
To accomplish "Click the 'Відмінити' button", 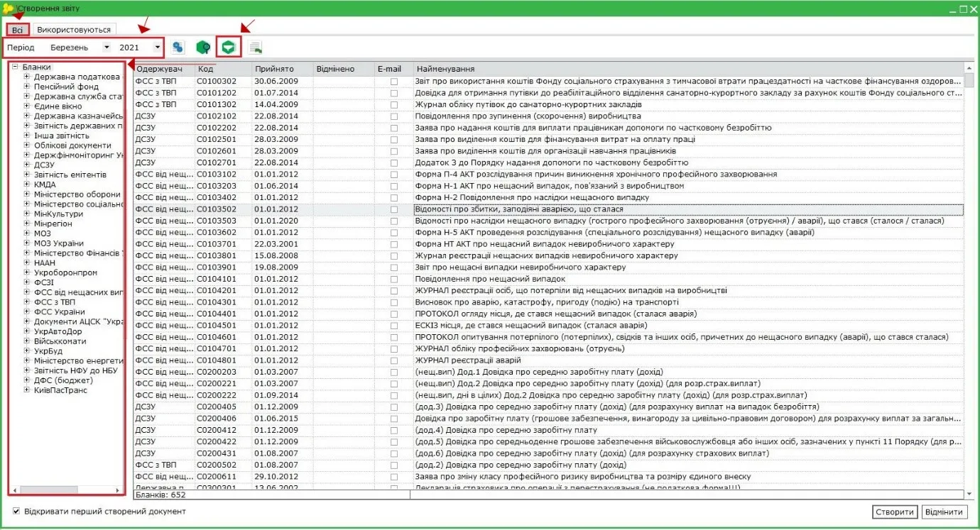I will 944,512.
